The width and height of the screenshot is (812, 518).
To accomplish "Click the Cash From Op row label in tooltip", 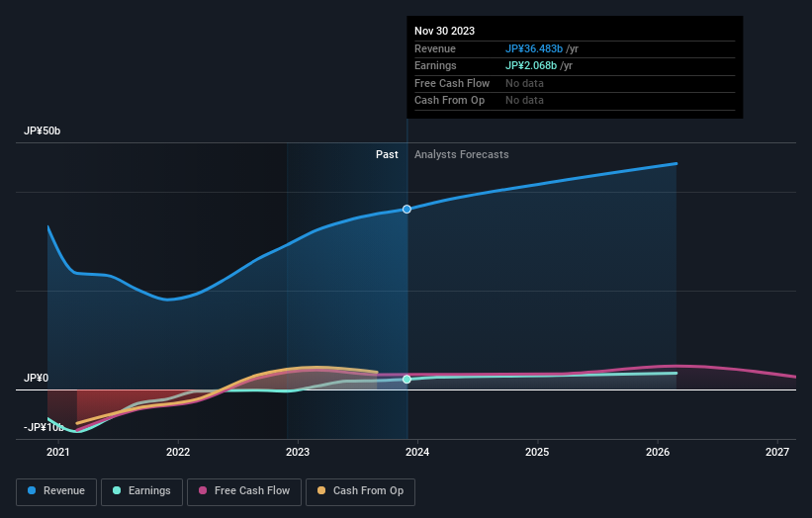I will pyautogui.click(x=449, y=101).
